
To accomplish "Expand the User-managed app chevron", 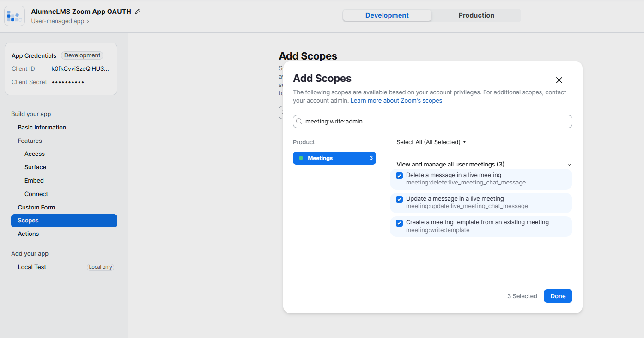I will [x=88, y=21].
